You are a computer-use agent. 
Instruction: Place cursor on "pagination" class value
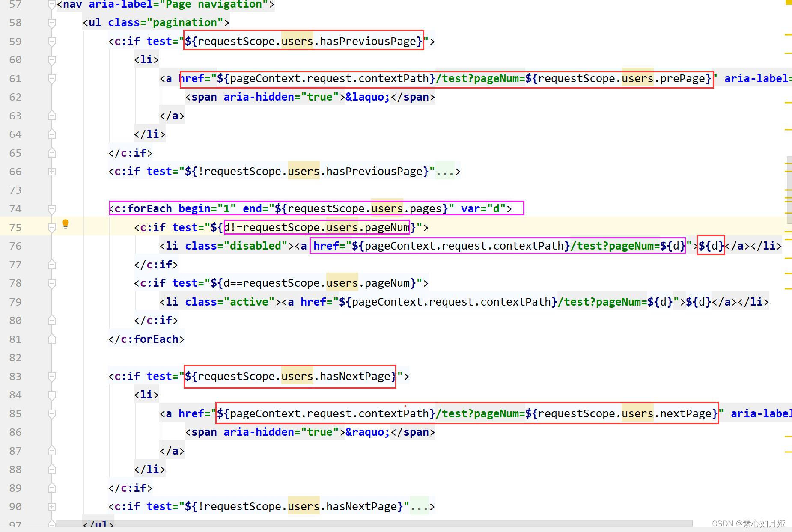click(185, 23)
